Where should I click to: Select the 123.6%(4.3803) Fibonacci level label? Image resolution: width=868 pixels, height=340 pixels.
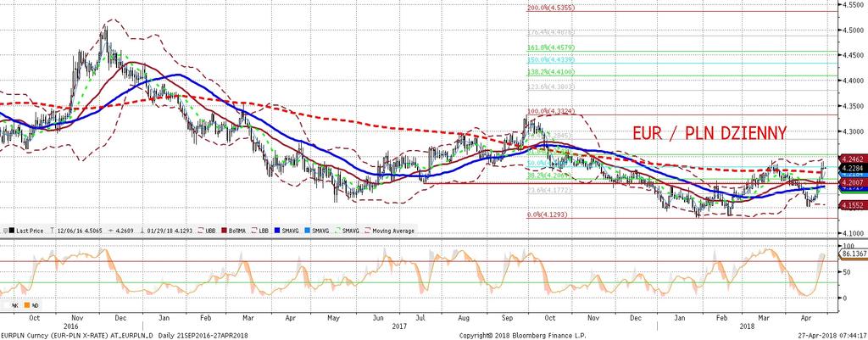pyautogui.click(x=551, y=87)
